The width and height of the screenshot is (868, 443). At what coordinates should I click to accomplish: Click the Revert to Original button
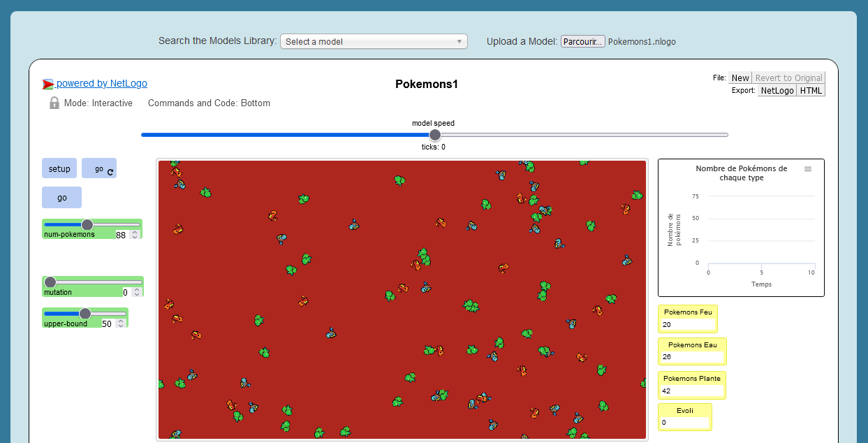coord(788,78)
